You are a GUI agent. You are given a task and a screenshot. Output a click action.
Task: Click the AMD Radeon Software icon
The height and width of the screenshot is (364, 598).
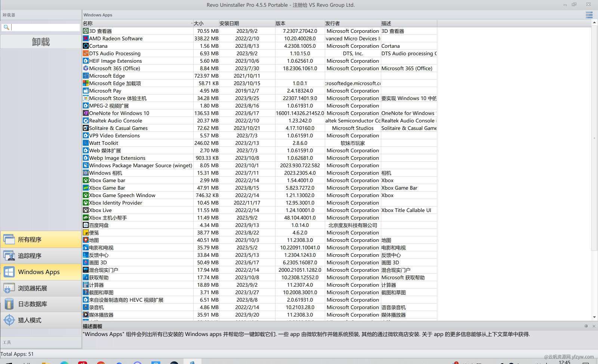[x=86, y=38]
